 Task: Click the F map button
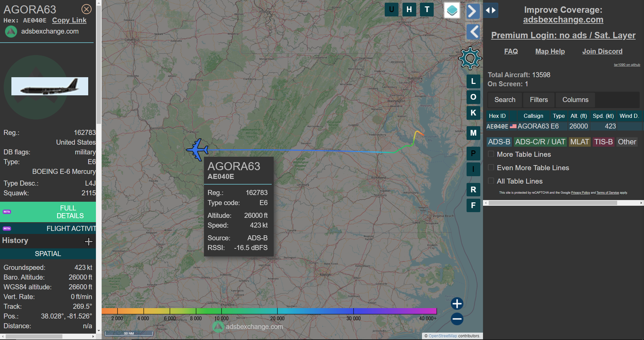[473, 205]
